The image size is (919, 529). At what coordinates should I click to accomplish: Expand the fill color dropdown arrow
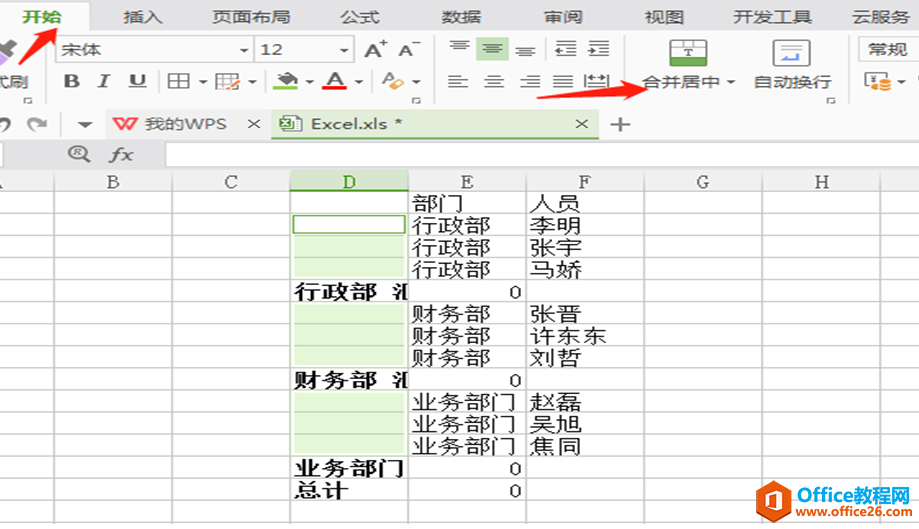[x=309, y=81]
